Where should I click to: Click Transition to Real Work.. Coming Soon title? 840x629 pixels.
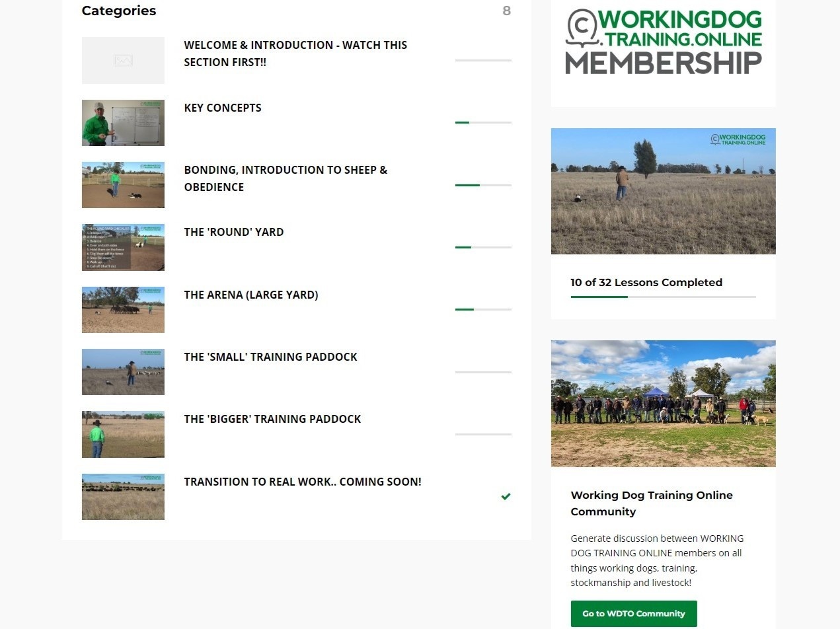pyautogui.click(x=303, y=482)
